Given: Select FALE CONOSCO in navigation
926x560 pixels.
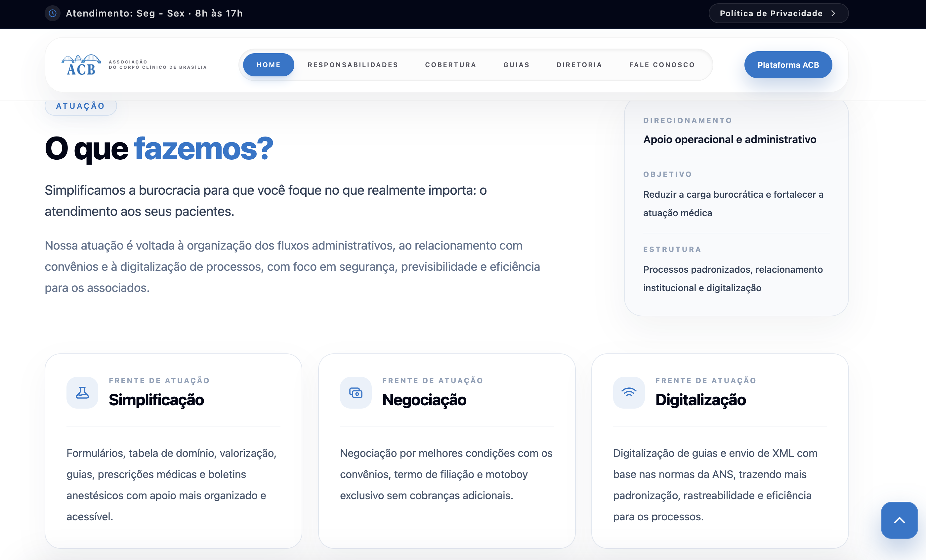Looking at the screenshot, I should [661, 64].
